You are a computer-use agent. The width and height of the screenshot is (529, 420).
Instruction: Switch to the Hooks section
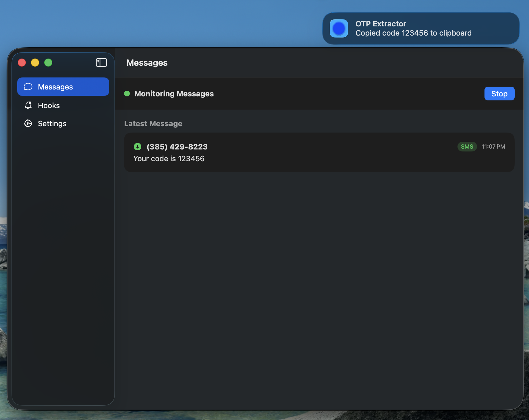pos(49,105)
